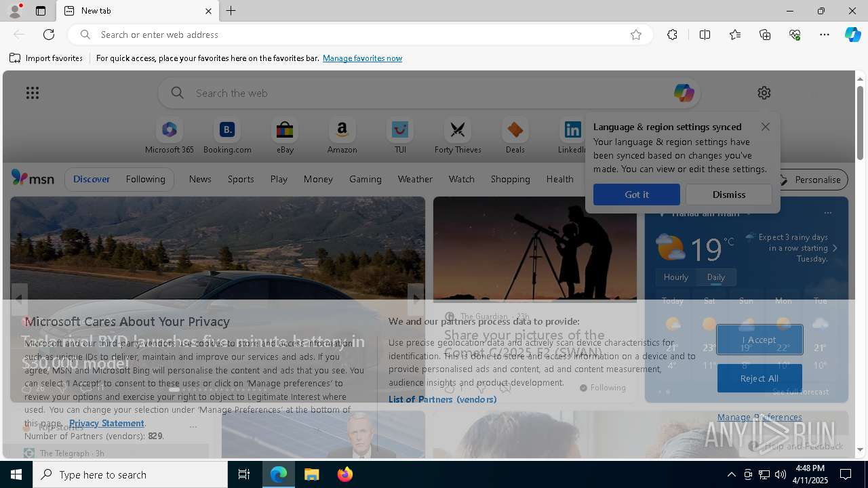The image size is (868, 488).
Task: Show hidden system tray icons
Action: click(731, 474)
